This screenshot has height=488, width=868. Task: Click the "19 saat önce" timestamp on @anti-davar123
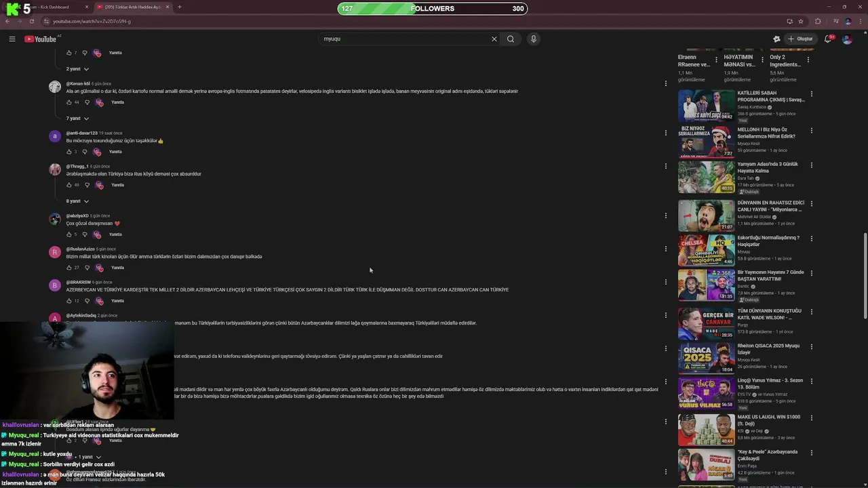111,134
